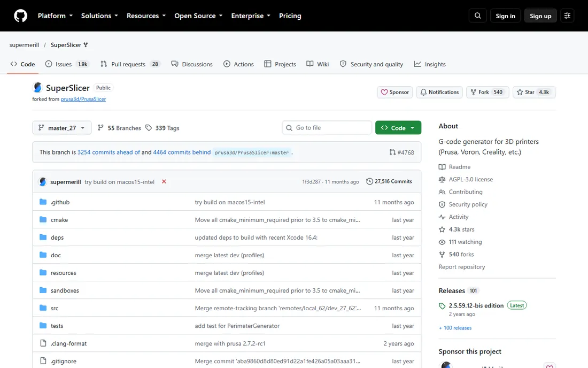Image resolution: width=588 pixels, height=368 pixels.
Task: Open the Pull requests tab
Action: [x=130, y=64]
